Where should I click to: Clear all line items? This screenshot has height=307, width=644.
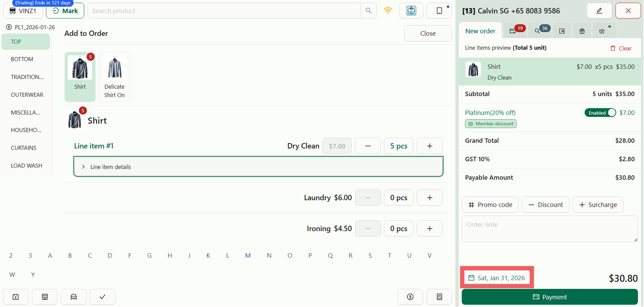coord(621,48)
